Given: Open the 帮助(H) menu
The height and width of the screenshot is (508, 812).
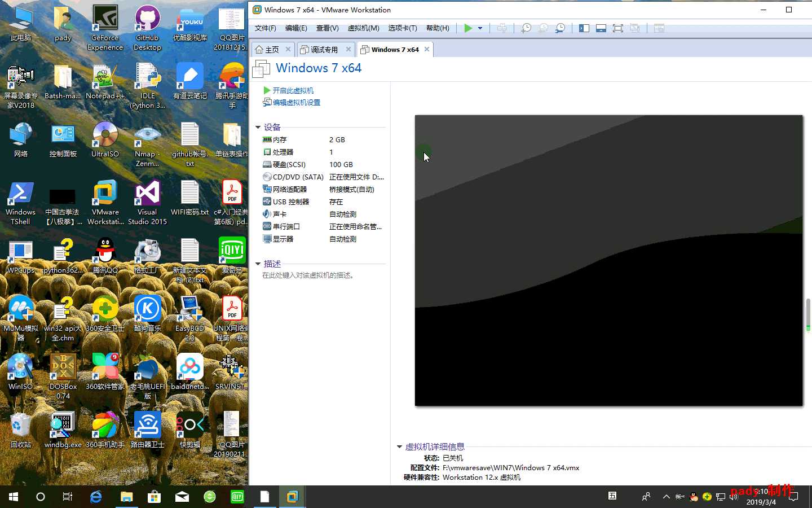Looking at the screenshot, I should pyautogui.click(x=438, y=28).
